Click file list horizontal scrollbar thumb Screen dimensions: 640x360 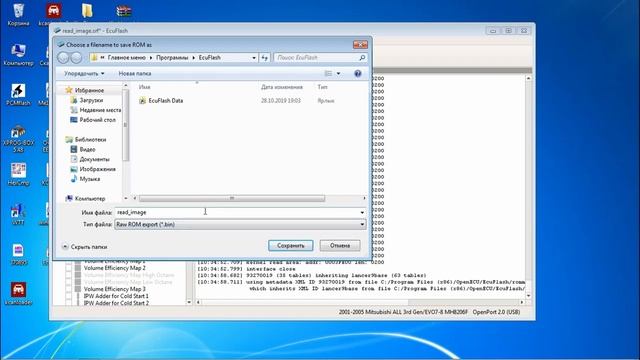coord(232,198)
